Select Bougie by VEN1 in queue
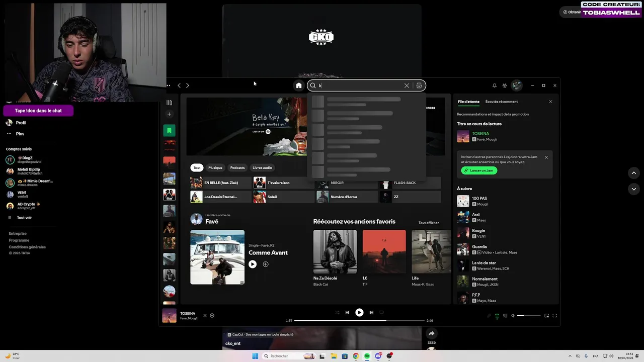 (505, 233)
